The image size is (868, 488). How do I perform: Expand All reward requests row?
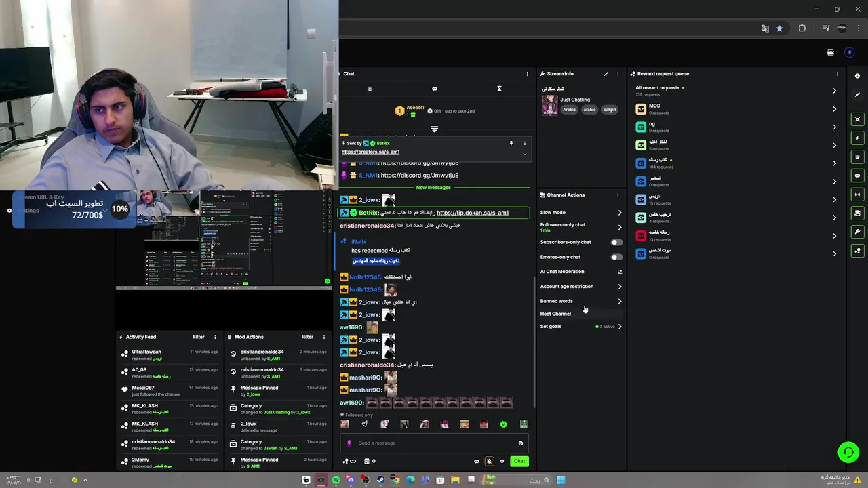coord(834,91)
